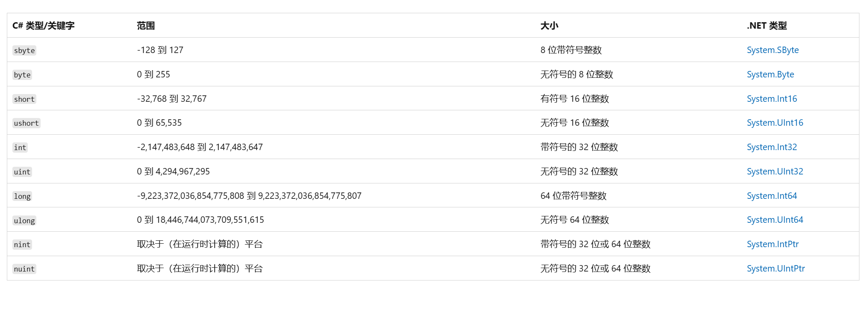Open the System.Int32 link
868x313 pixels.
[771, 147]
